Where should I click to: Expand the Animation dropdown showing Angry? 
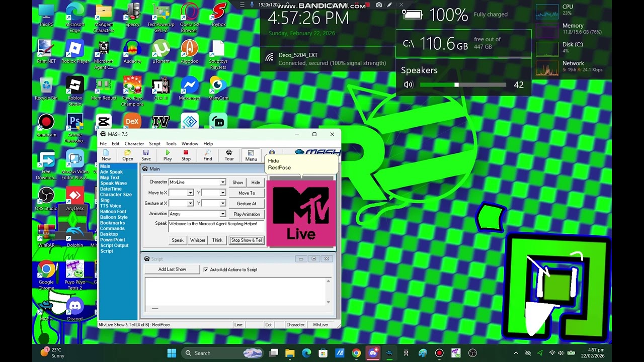point(222,214)
